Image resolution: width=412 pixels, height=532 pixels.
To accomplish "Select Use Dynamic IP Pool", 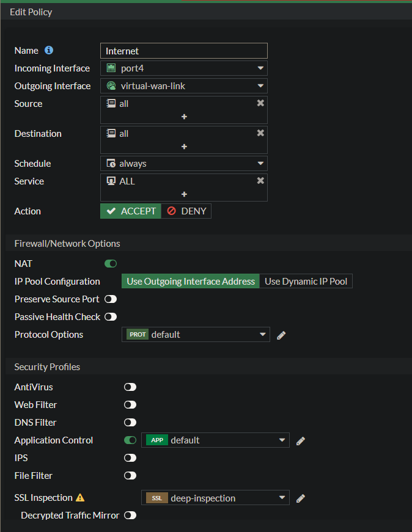I will pos(306,282).
